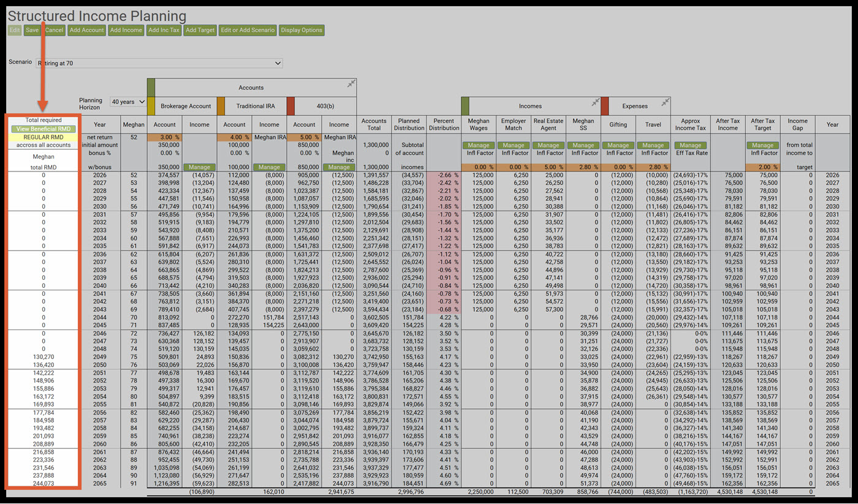Click the yellow Brokerage Account color swatch
This screenshot has height=504, width=858.
(x=151, y=105)
